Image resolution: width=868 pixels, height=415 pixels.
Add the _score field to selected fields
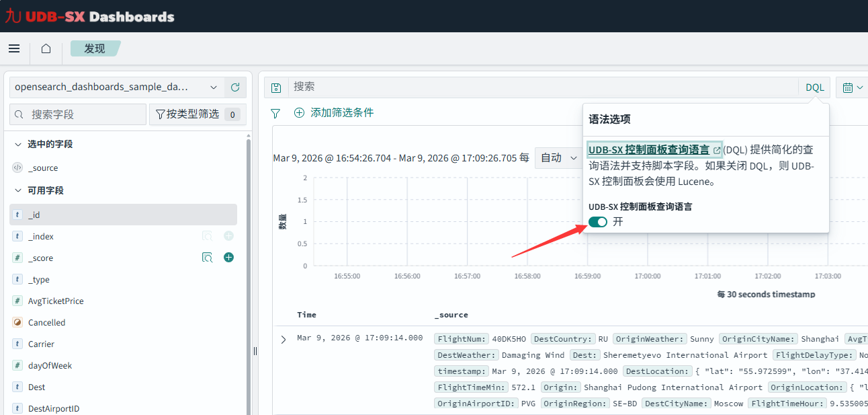[x=228, y=258]
